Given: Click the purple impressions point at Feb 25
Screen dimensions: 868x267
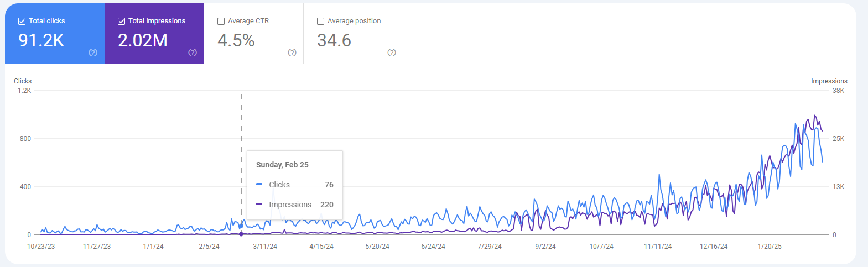Looking at the screenshot, I should (241, 234).
